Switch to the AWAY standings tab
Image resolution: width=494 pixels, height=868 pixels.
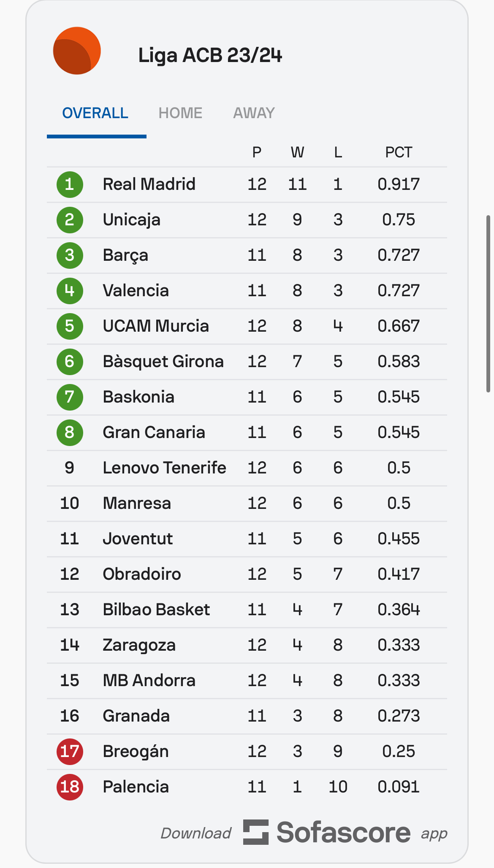click(x=254, y=113)
